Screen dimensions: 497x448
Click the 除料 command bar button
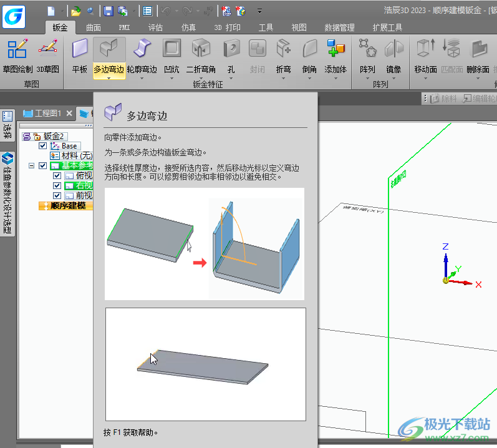click(444, 99)
